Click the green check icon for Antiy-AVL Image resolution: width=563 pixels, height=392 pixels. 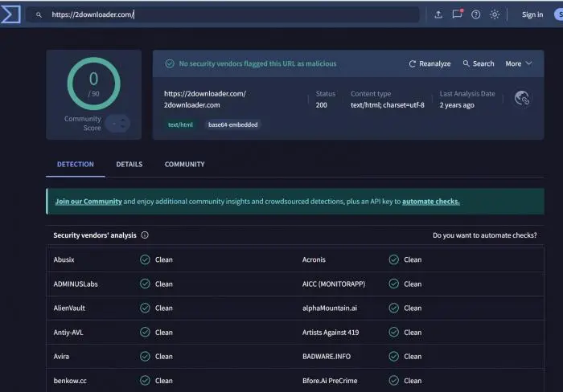click(x=145, y=332)
